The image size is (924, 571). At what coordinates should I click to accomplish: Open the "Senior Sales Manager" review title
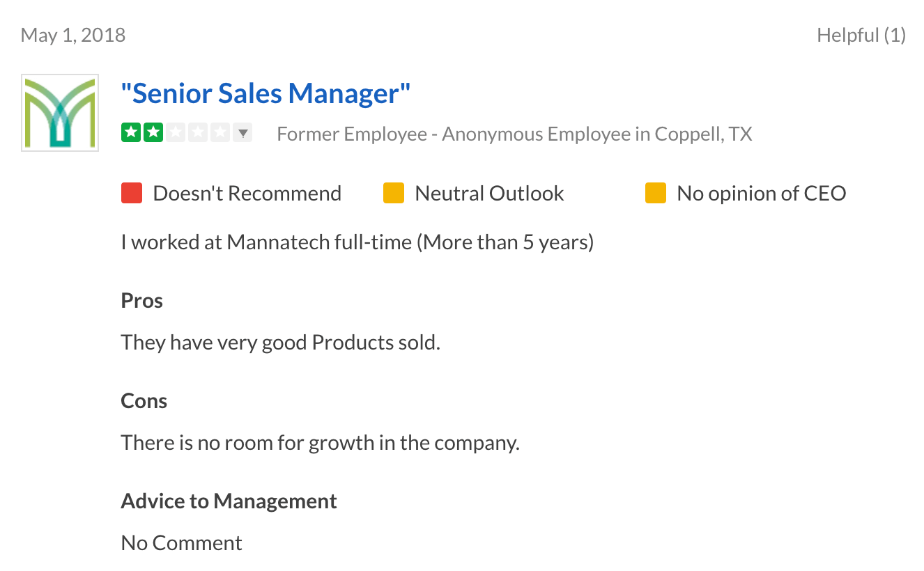pyautogui.click(x=265, y=93)
